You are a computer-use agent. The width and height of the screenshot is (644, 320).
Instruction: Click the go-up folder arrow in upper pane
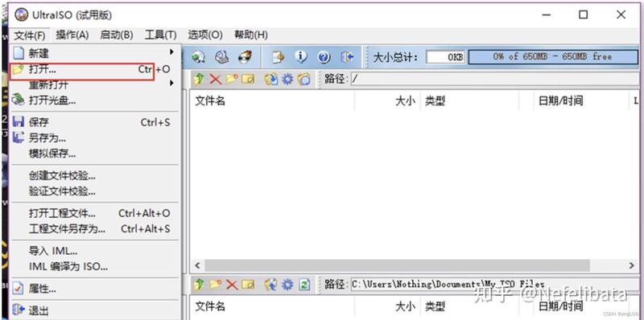point(199,79)
